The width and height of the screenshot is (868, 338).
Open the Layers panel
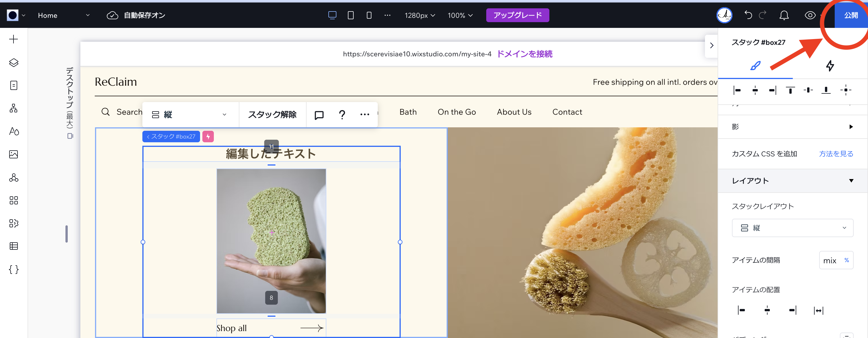(x=13, y=62)
